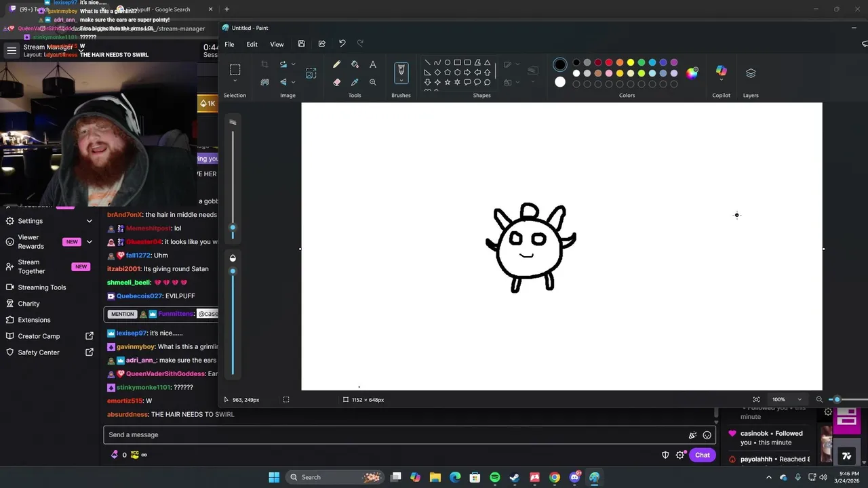The height and width of the screenshot is (488, 868).
Task: Expand the Settings section in sidebar
Action: [x=89, y=221]
